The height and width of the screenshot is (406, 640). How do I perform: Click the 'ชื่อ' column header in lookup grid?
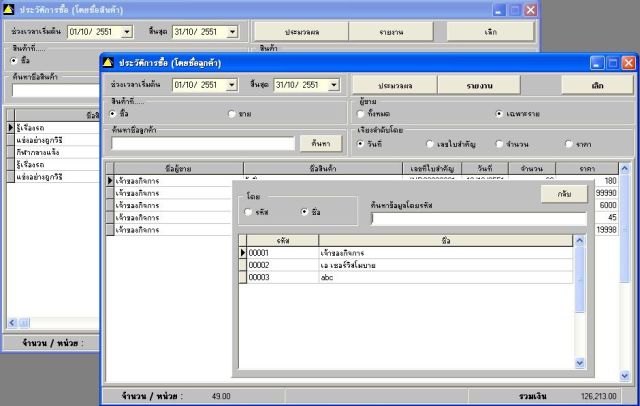point(445,241)
